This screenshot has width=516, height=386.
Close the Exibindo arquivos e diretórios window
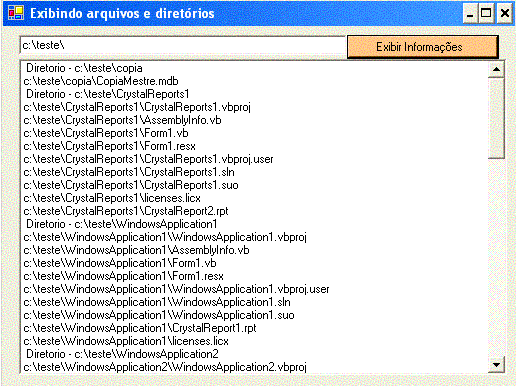click(x=505, y=14)
